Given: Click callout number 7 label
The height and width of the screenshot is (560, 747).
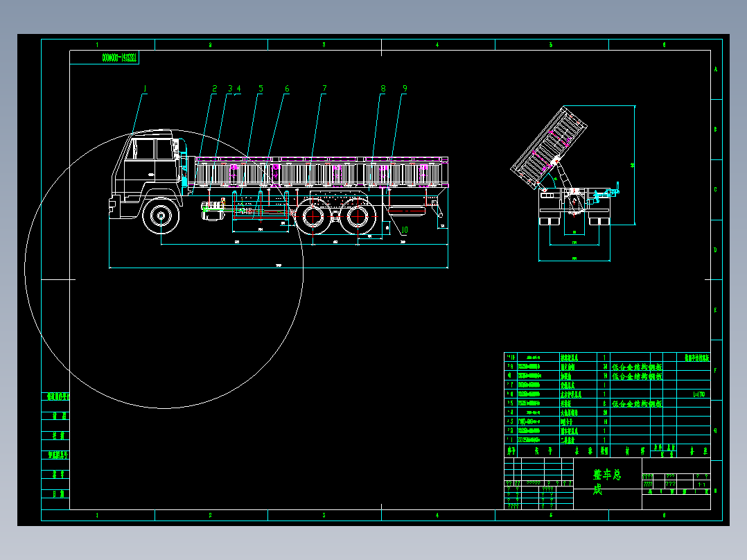Looking at the screenshot, I should point(324,89).
